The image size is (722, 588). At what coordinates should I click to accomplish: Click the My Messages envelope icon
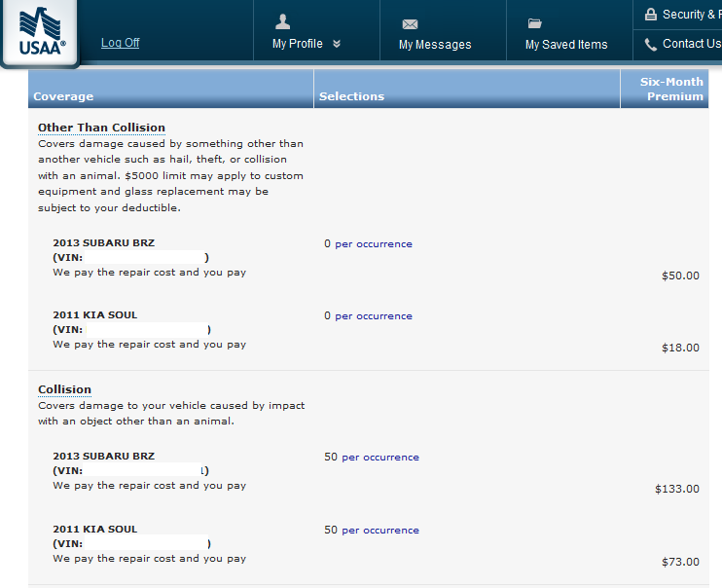(x=410, y=24)
